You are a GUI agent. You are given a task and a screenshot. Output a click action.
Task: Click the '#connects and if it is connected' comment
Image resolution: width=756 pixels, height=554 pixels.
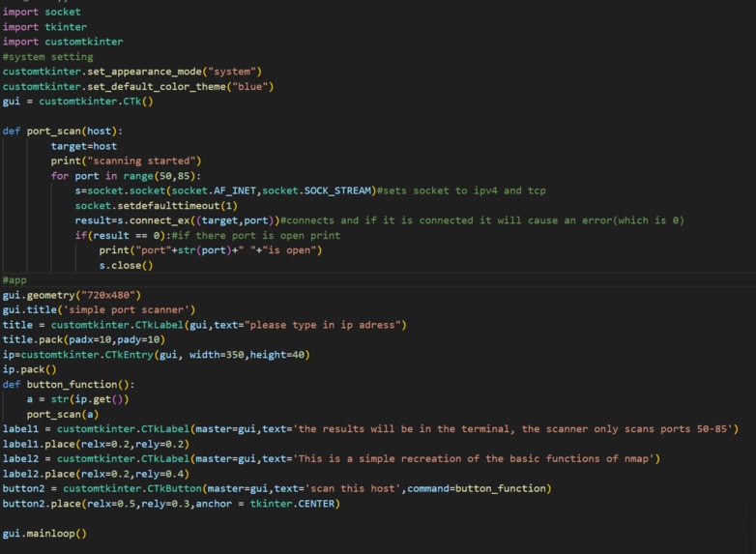coord(482,220)
